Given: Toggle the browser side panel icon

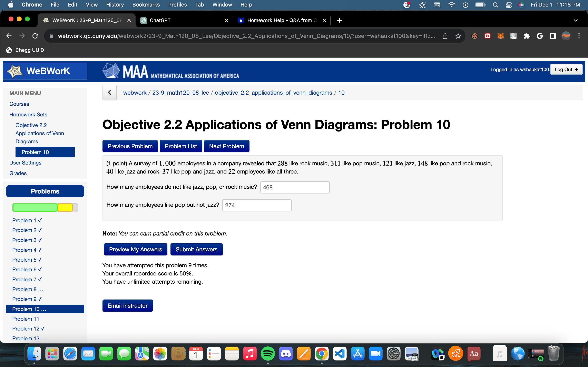Looking at the screenshot, I should [553, 36].
